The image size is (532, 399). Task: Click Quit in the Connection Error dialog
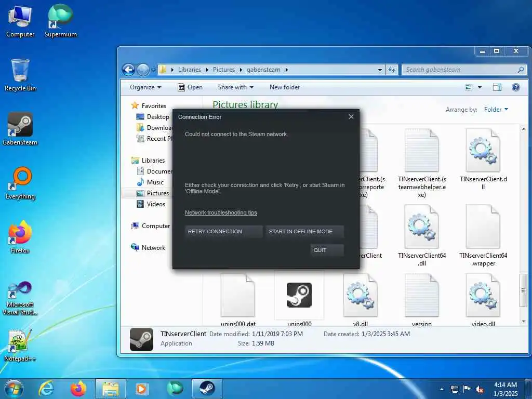coord(327,250)
